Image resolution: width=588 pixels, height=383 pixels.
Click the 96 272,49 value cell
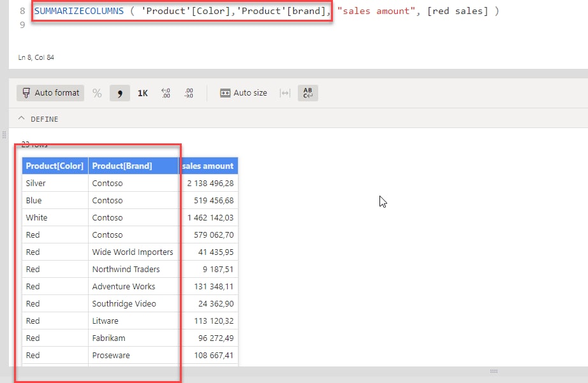[x=208, y=338]
